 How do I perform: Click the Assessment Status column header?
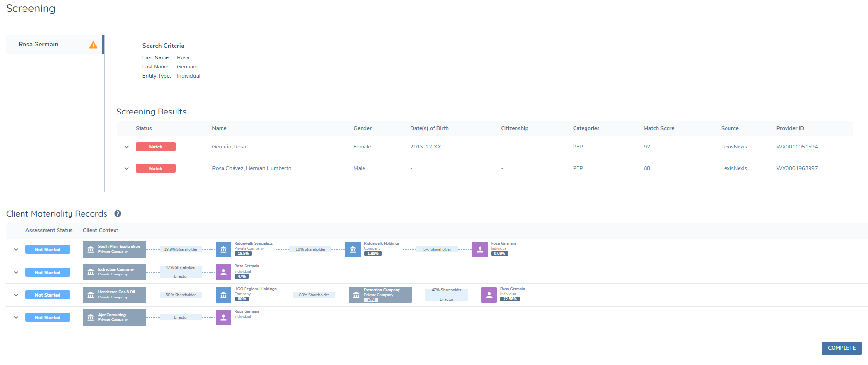(x=49, y=230)
